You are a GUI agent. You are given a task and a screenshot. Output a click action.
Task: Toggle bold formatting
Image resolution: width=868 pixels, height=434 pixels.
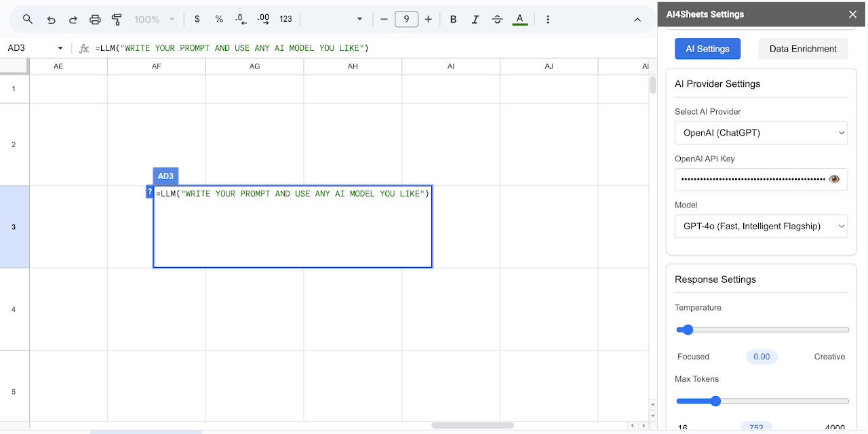(454, 19)
